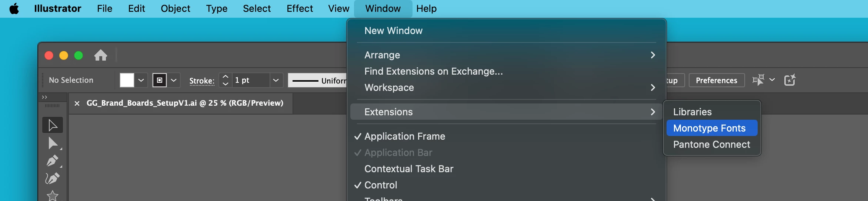Click the share/generate icon with sparkle
The height and width of the screenshot is (201, 868).
click(790, 80)
